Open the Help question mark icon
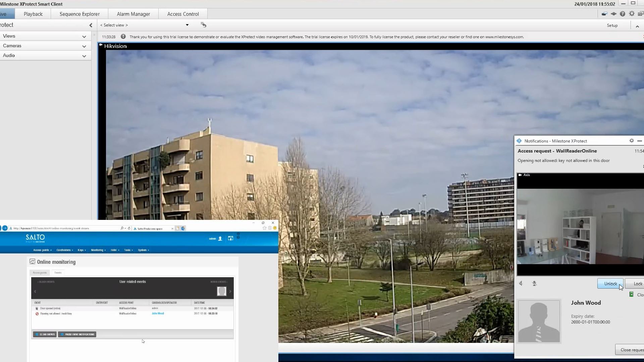The width and height of the screenshot is (644, 362). [x=623, y=14]
